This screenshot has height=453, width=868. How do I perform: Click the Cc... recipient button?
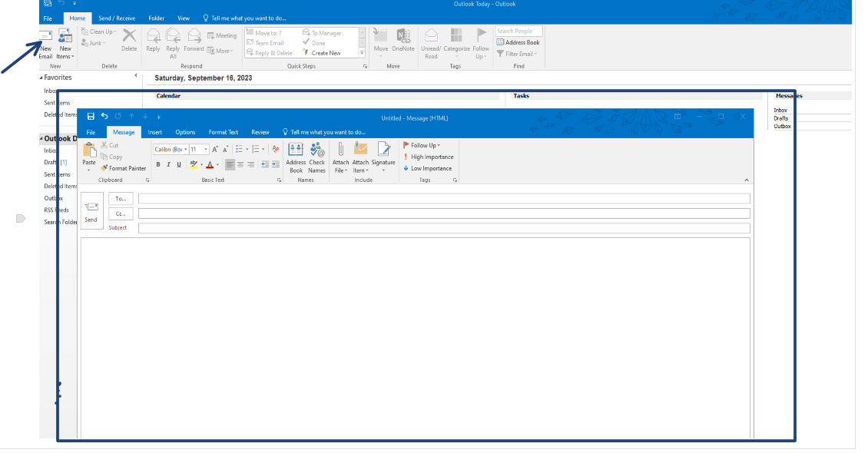tap(121, 213)
